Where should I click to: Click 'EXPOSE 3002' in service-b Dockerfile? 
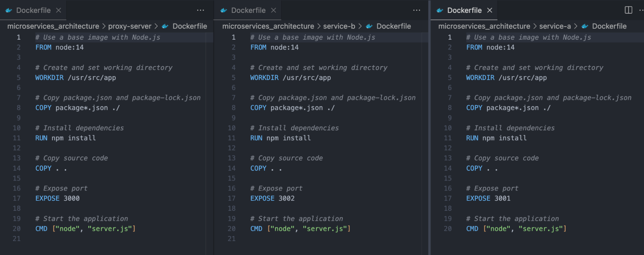(272, 198)
